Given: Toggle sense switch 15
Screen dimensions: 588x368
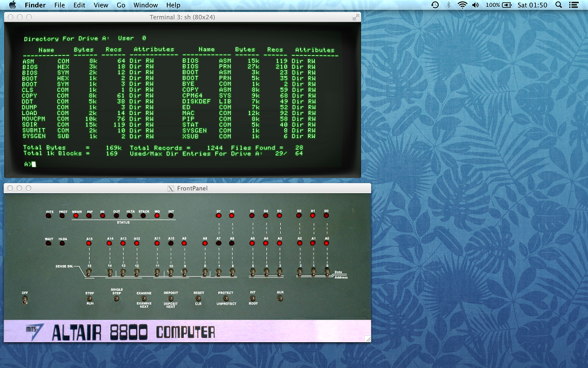Looking at the screenshot, I should [x=89, y=272].
